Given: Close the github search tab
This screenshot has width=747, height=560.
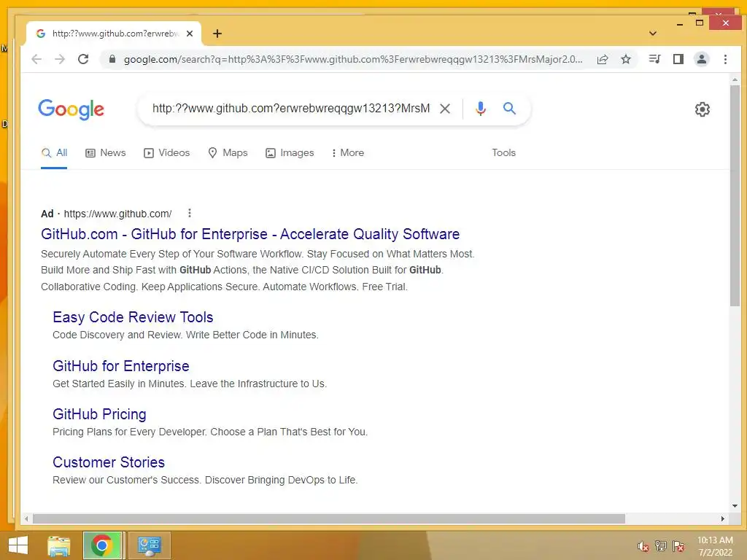Looking at the screenshot, I should point(190,34).
